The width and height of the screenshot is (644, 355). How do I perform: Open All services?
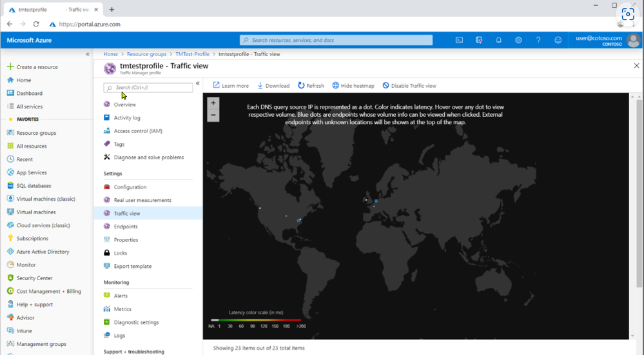(25, 106)
